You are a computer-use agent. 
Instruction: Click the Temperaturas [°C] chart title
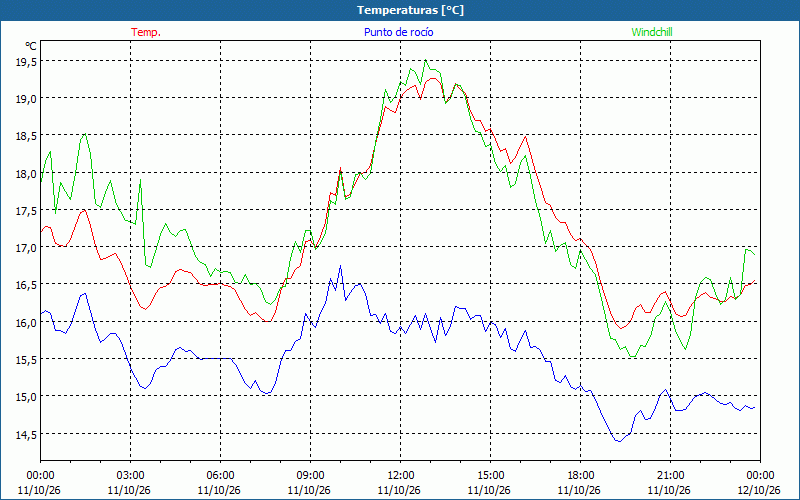click(410, 10)
